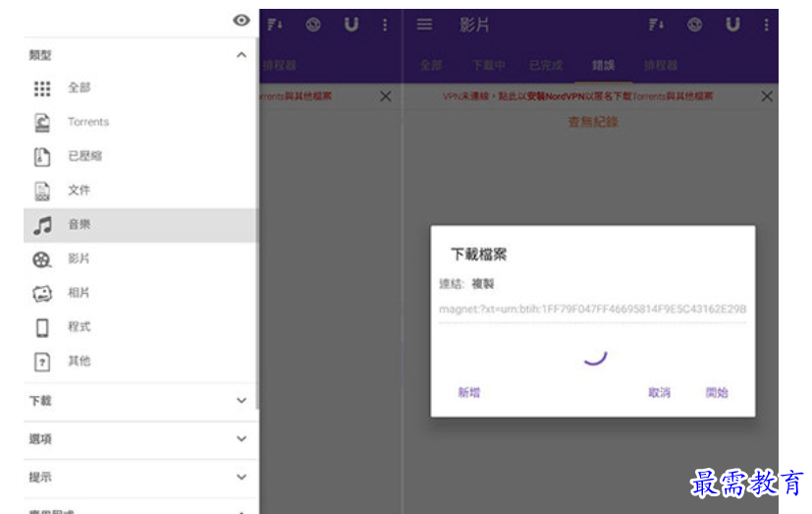Click the 下載檔案 dialog title
The image size is (812, 514).
pyautogui.click(x=479, y=255)
